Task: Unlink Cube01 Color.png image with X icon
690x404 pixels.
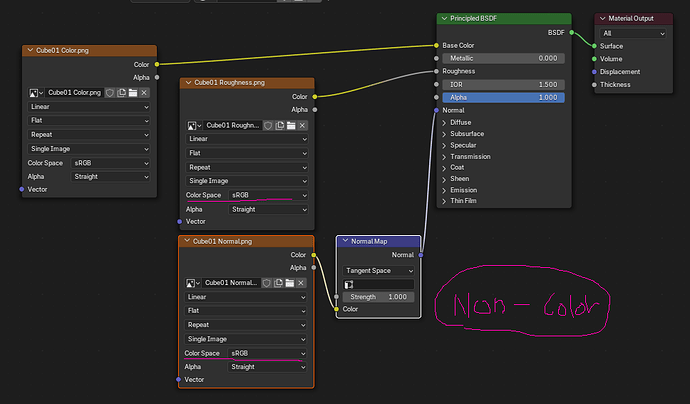Action: pyautogui.click(x=144, y=93)
